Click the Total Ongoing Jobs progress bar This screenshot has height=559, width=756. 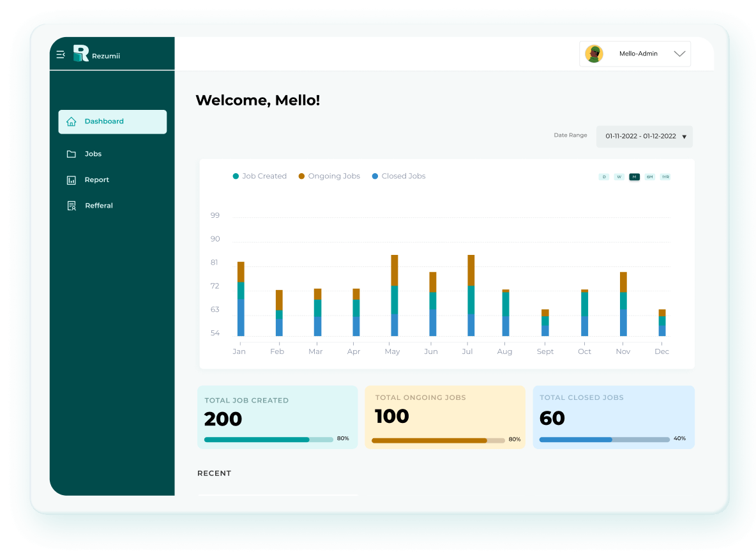(x=438, y=440)
